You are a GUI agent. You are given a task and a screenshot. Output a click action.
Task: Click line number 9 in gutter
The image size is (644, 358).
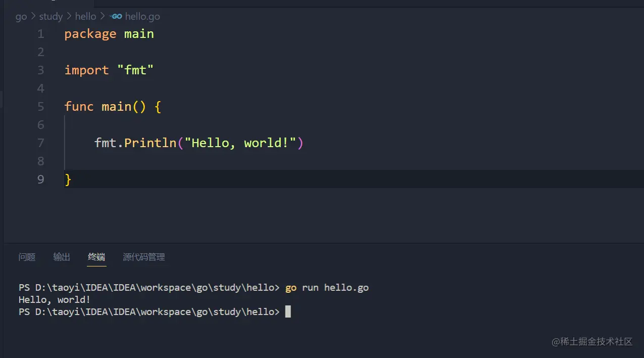[41, 180]
